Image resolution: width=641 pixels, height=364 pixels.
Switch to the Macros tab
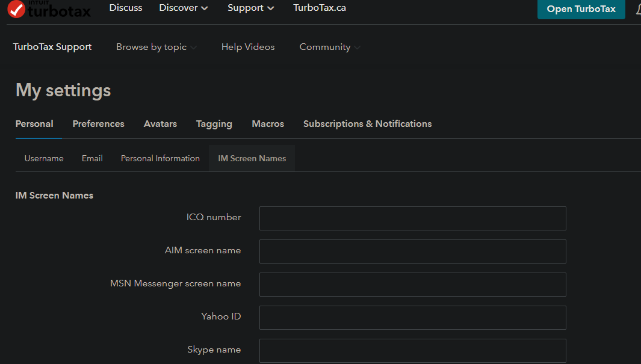268,124
